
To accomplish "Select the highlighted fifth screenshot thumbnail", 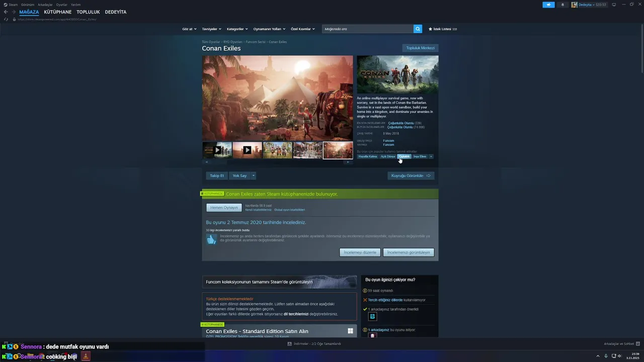I will point(338,150).
